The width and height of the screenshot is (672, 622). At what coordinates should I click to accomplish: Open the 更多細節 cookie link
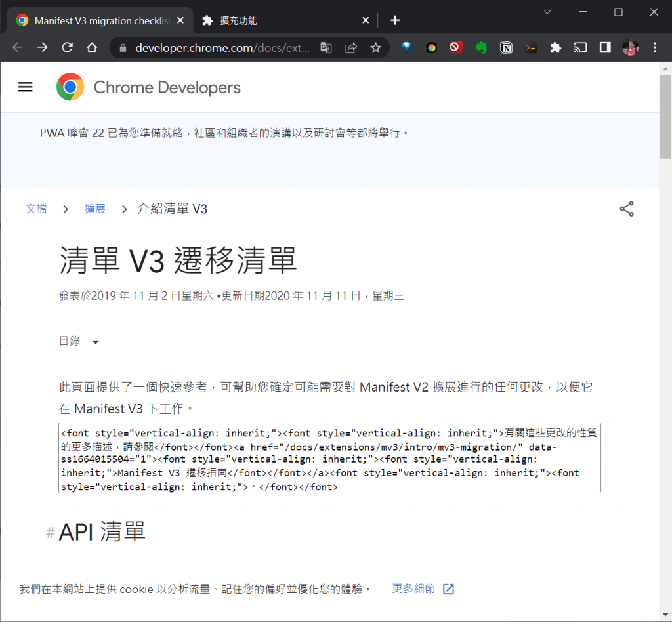pyautogui.click(x=423, y=589)
